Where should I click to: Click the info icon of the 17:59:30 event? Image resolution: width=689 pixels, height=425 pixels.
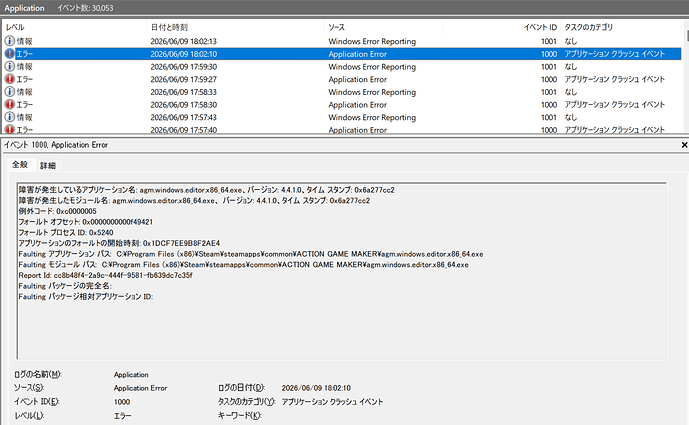[x=9, y=66]
